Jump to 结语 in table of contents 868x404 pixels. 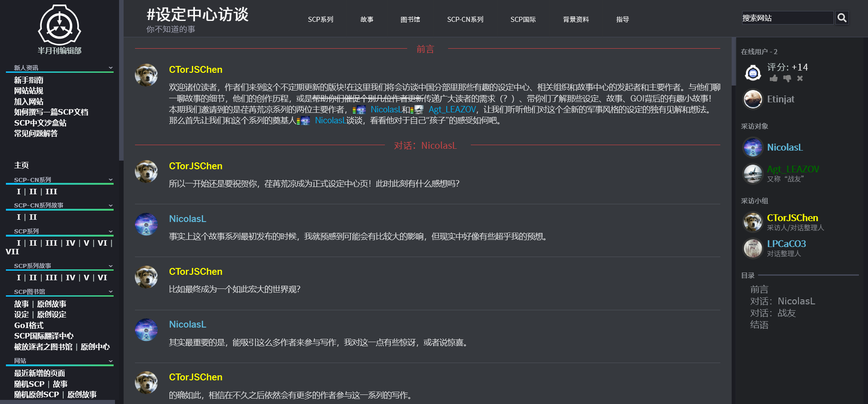759,325
